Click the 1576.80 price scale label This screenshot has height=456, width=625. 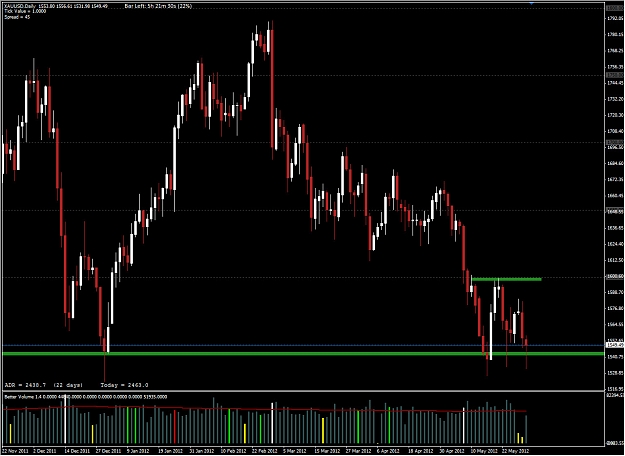[x=615, y=309]
